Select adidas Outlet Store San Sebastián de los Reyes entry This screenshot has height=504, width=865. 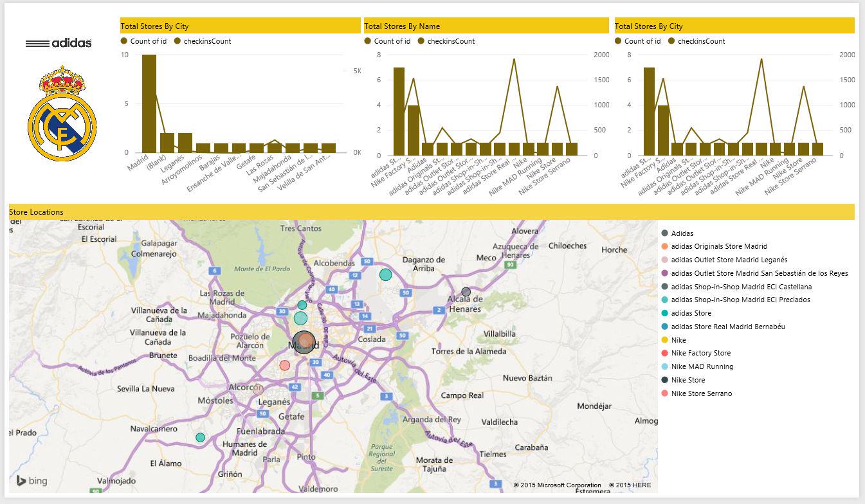pos(755,273)
